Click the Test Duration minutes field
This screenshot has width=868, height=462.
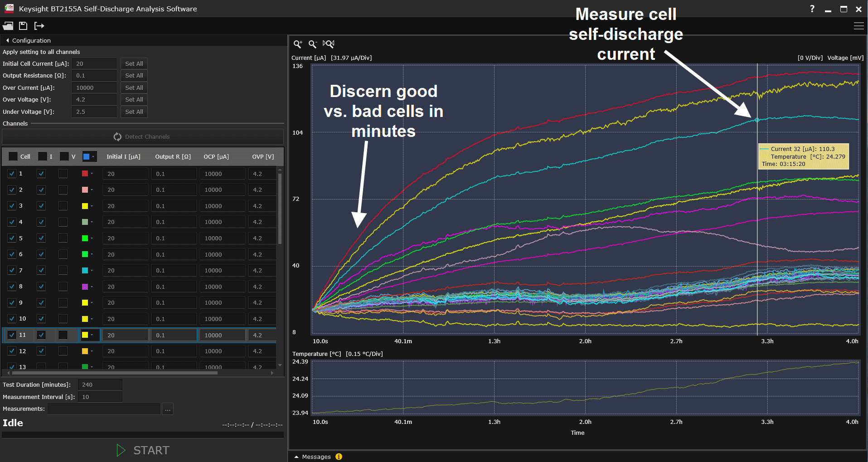pos(100,384)
